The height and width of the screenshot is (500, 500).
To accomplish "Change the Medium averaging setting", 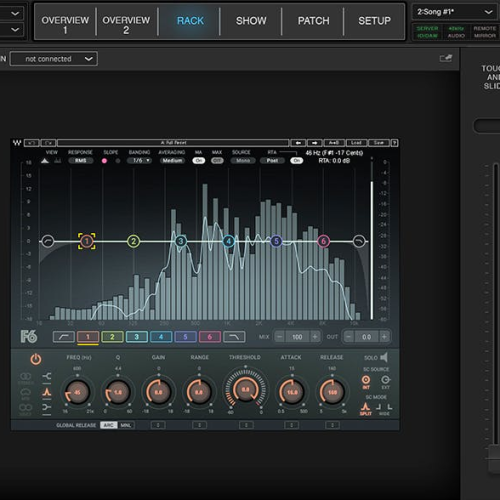I will [172, 161].
